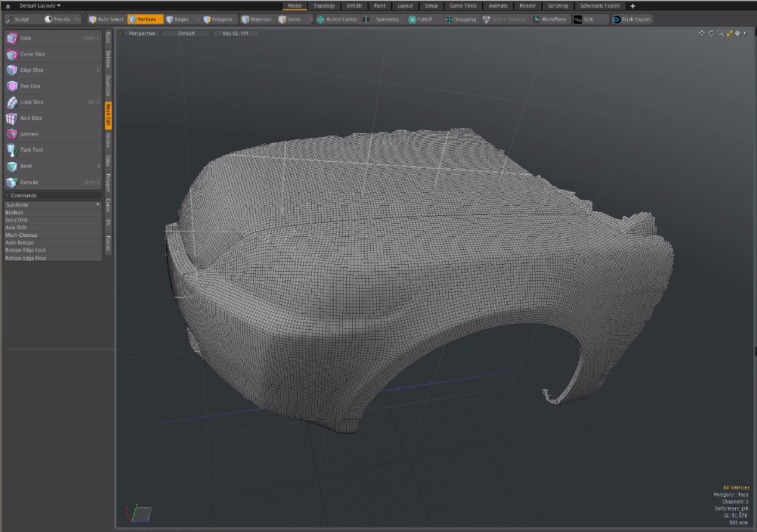
Task: Open the Deform vertical tab
Action: [108, 60]
